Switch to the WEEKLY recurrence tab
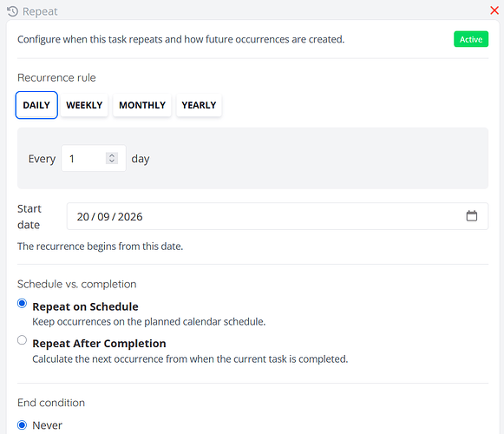 [84, 105]
